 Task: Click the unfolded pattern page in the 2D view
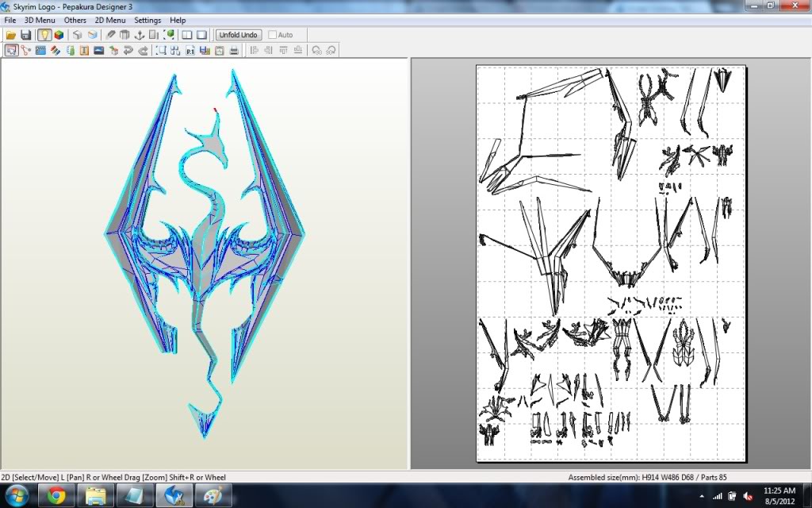coord(611,264)
